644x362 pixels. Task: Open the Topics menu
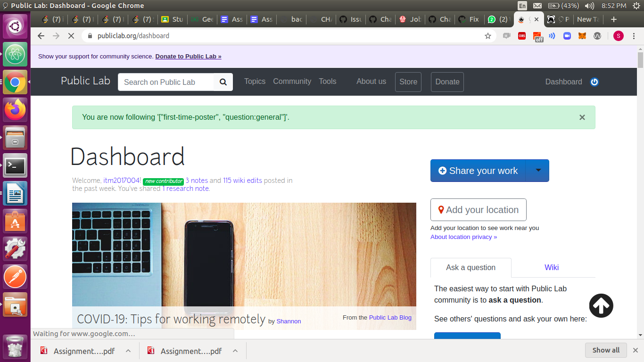tap(255, 82)
